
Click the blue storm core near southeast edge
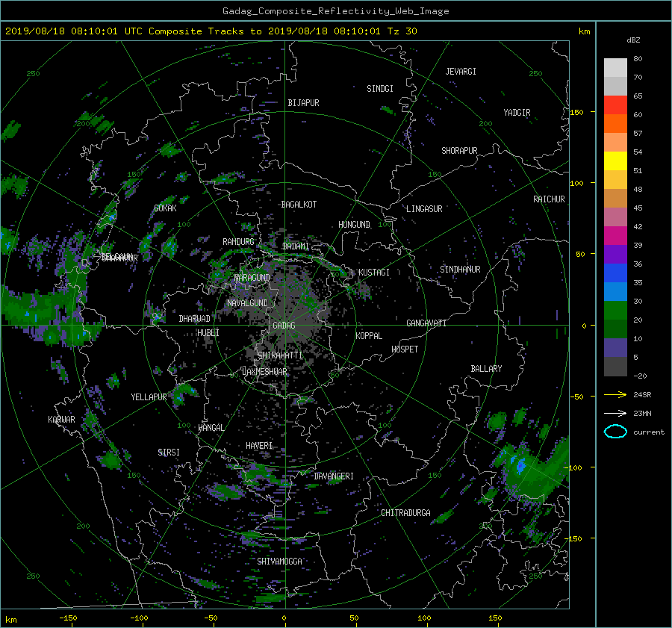tap(520, 465)
